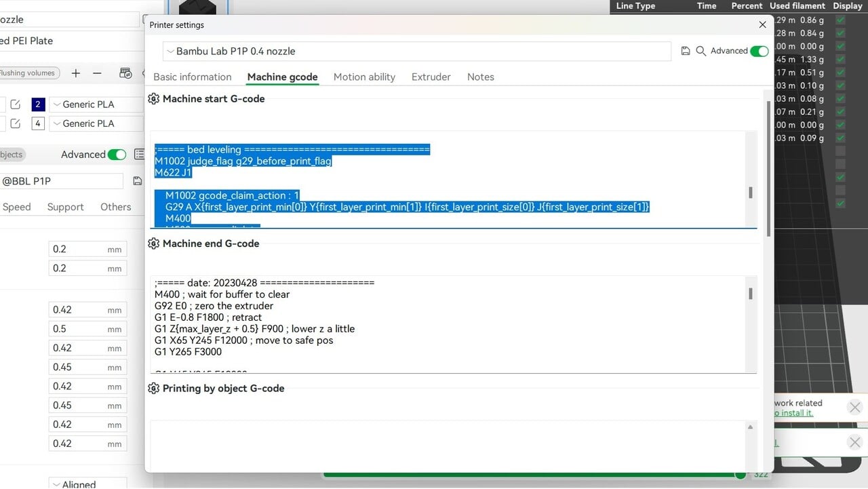Viewport: 868px width, 489px height.
Task: Add a filament with the plus icon
Action: (76, 73)
